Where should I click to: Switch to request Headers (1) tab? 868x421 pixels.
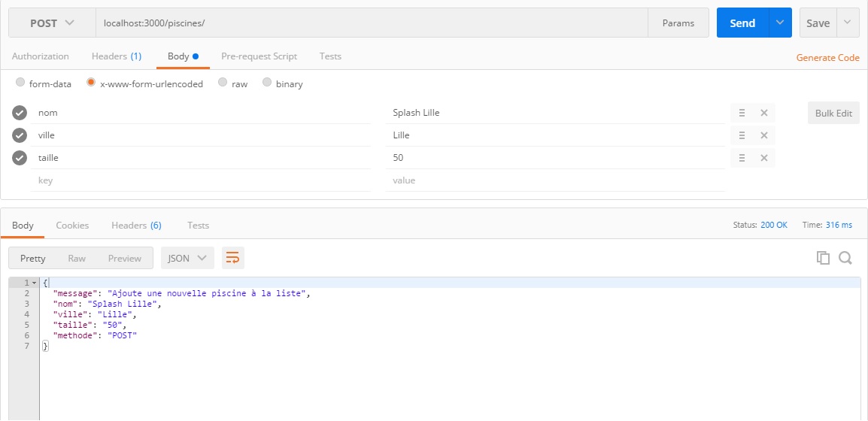117,56
